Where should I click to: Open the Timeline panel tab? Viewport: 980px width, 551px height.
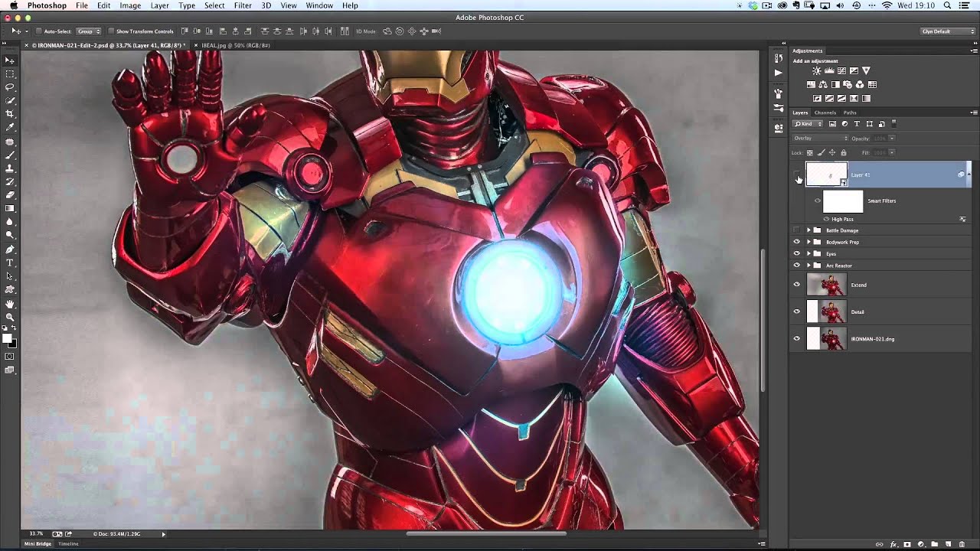(x=69, y=543)
